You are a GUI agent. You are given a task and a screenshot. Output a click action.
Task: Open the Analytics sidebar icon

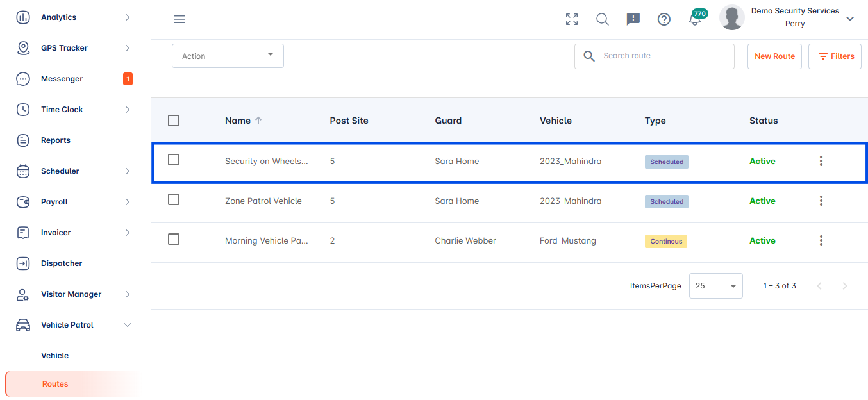[x=23, y=17]
